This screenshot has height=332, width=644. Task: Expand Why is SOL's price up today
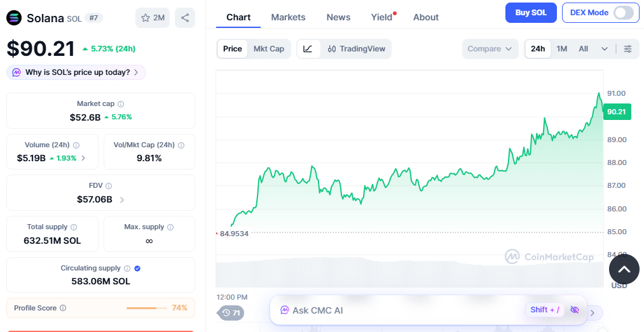[76, 72]
